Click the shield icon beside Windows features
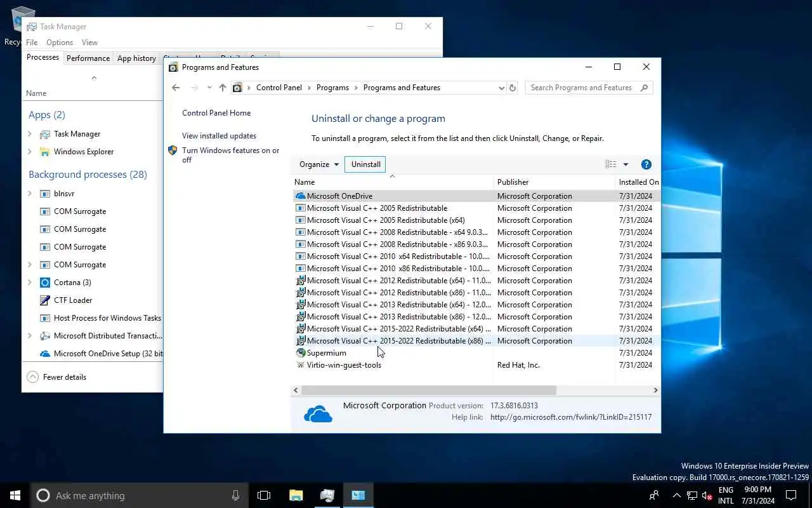812x508 pixels. coord(173,150)
